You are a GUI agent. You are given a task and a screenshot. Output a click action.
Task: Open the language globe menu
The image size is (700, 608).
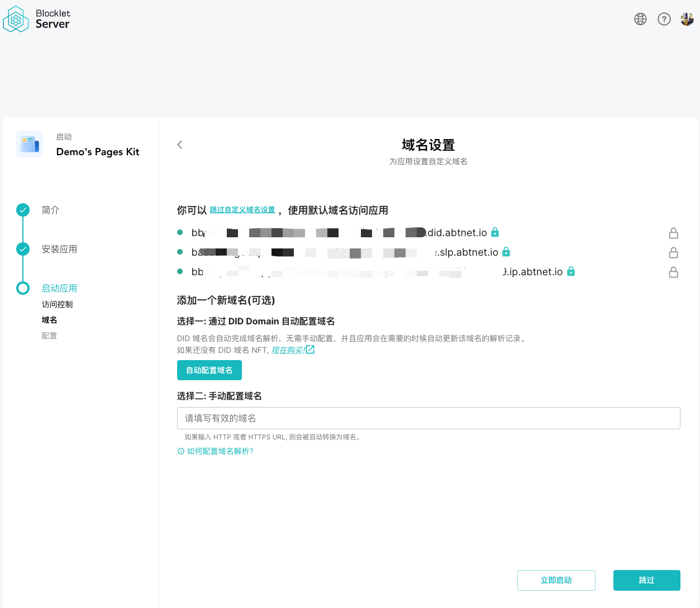pos(640,19)
